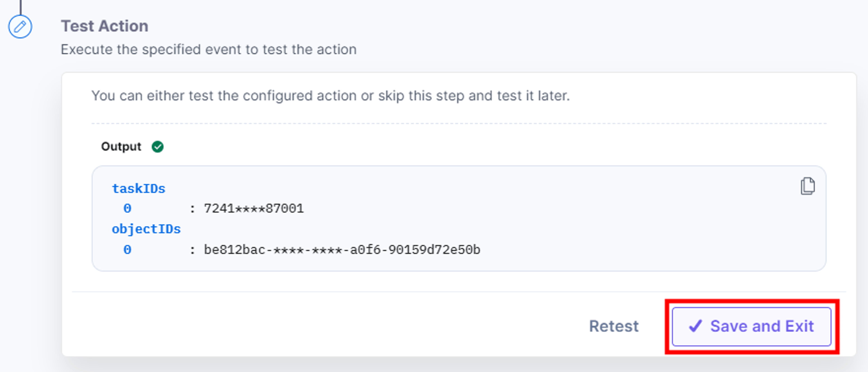Viewport: 868px width, 372px height.
Task: Click the vertical step connector line above the pencil
Action: point(20,7)
